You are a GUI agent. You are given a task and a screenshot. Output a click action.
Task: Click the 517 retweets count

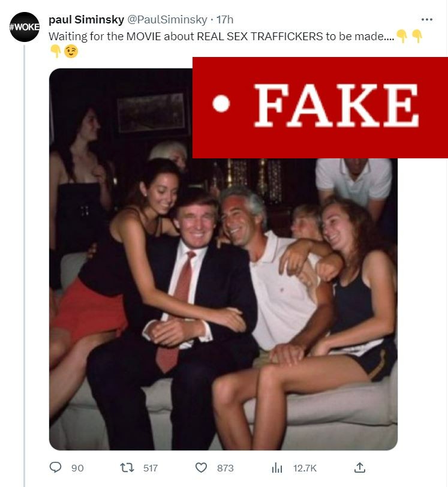coord(149,468)
